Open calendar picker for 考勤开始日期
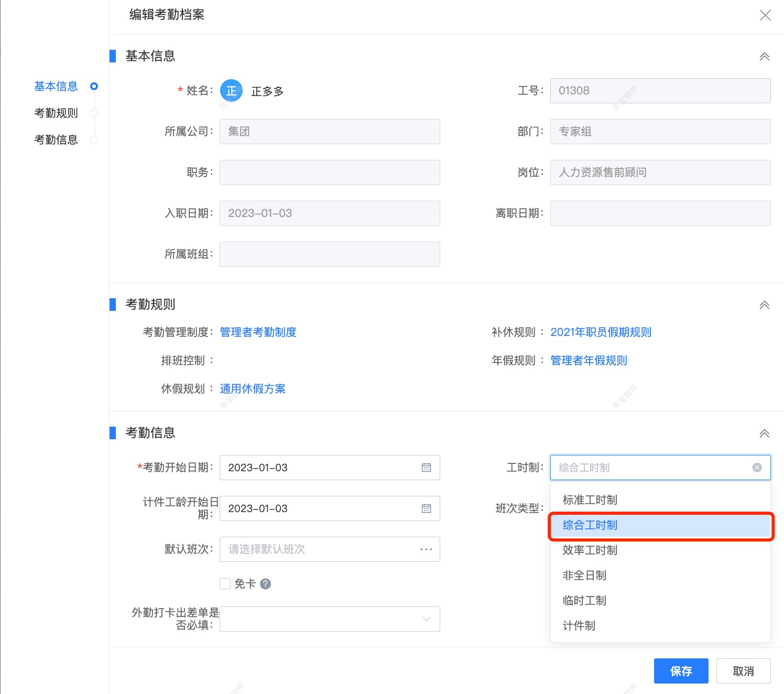Viewport: 784px width, 694px height. coord(426,468)
